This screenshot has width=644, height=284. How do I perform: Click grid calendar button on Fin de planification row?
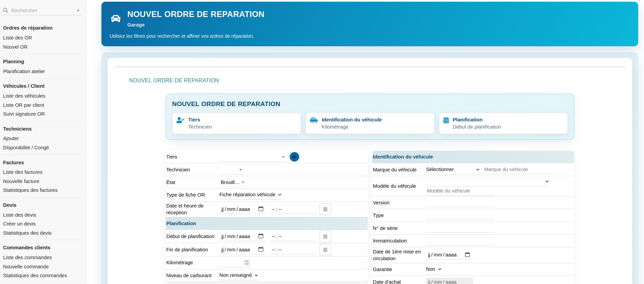click(x=325, y=250)
